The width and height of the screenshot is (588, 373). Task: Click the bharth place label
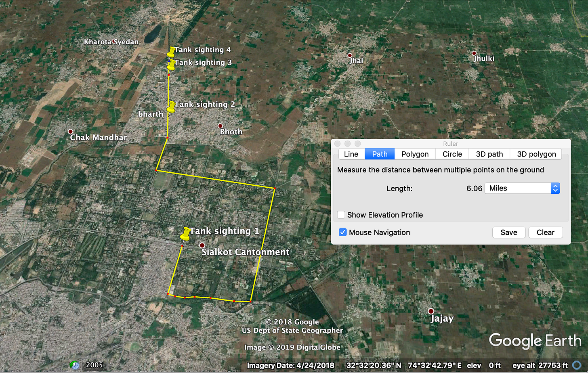pyautogui.click(x=151, y=114)
